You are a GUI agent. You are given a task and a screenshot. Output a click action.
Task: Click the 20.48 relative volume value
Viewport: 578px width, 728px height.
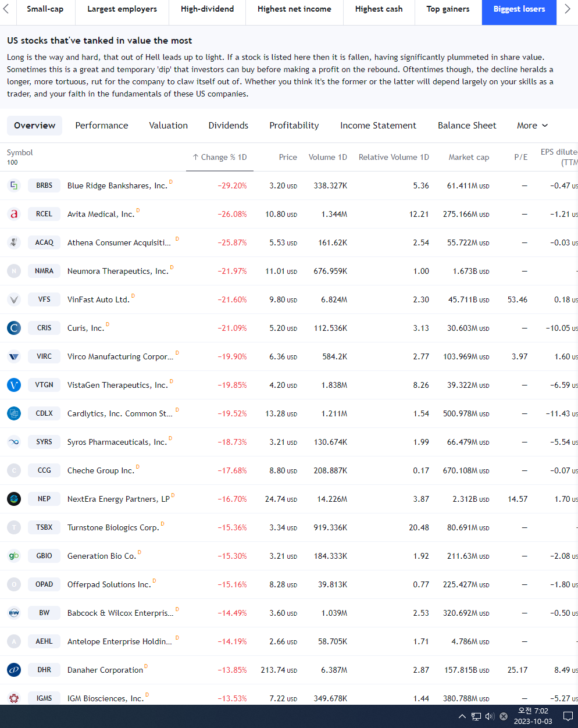point(419,528)
